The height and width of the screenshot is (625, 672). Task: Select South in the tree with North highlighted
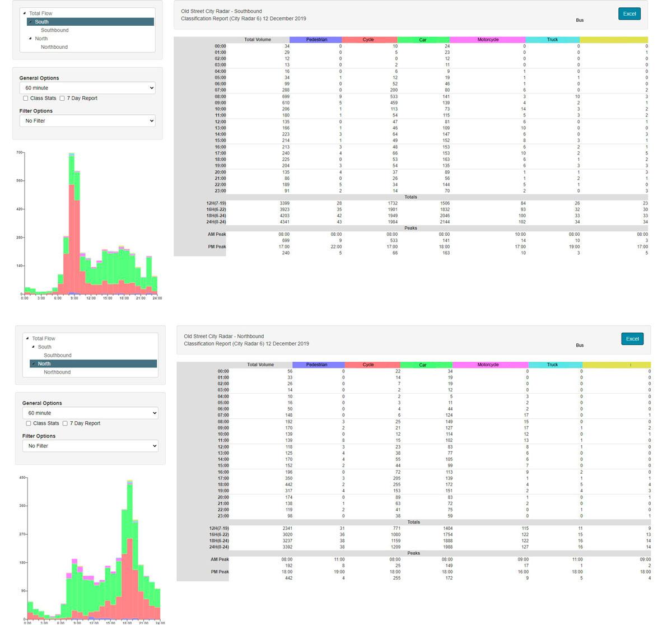(x=45, y=347)
